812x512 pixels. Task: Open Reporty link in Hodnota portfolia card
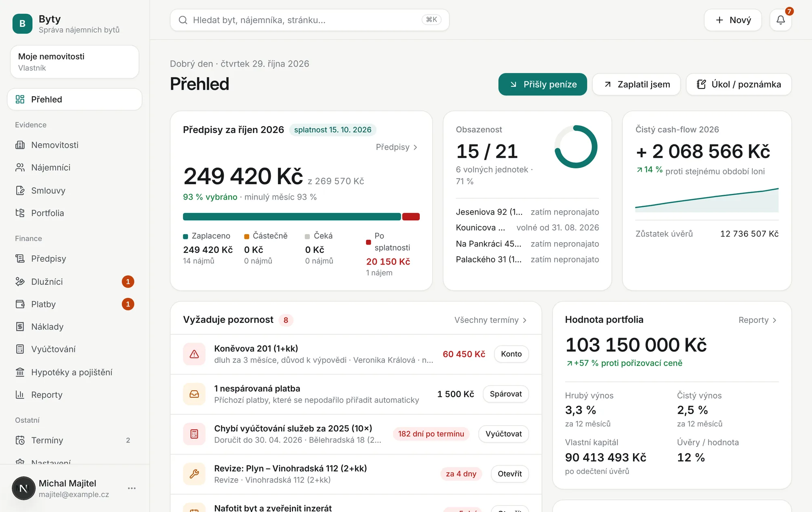click(x=758, y=320)
